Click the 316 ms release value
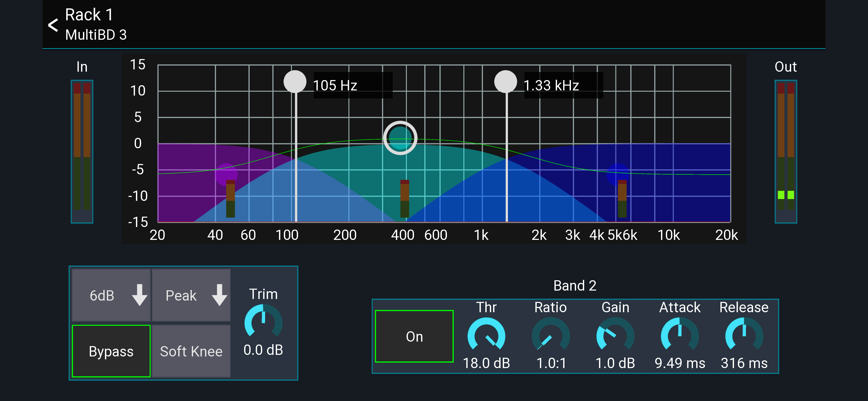 click(744, 363)
